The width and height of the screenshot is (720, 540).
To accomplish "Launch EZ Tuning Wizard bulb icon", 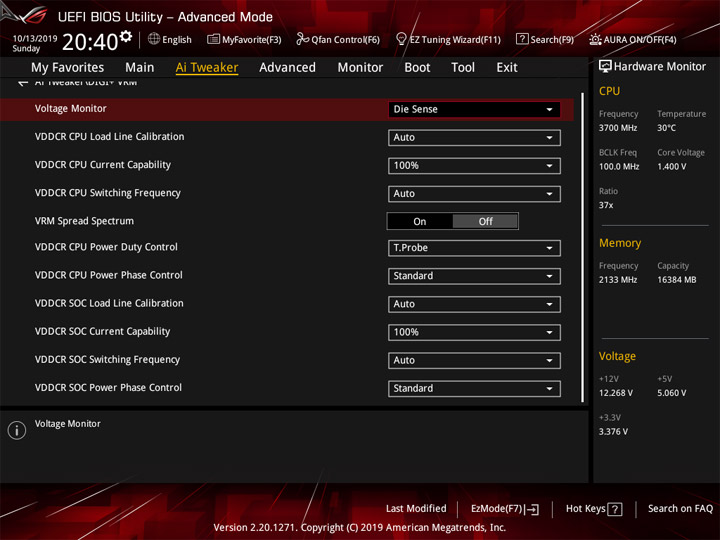I will (x=401, y=39).
